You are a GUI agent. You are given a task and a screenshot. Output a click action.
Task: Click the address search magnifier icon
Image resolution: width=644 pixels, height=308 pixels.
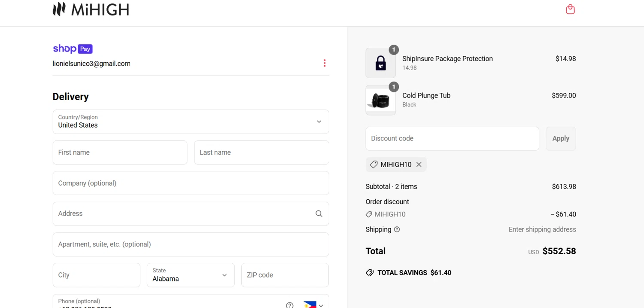point(319,213)
